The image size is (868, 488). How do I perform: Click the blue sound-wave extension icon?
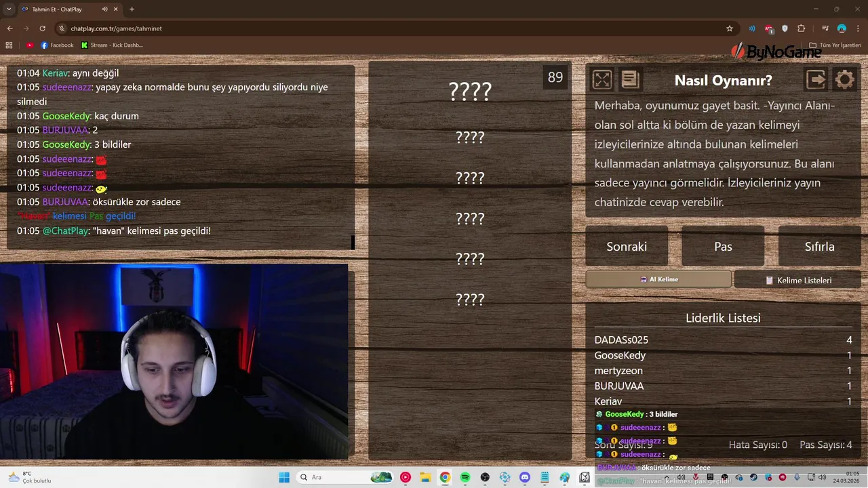click(x=752, y=28)
